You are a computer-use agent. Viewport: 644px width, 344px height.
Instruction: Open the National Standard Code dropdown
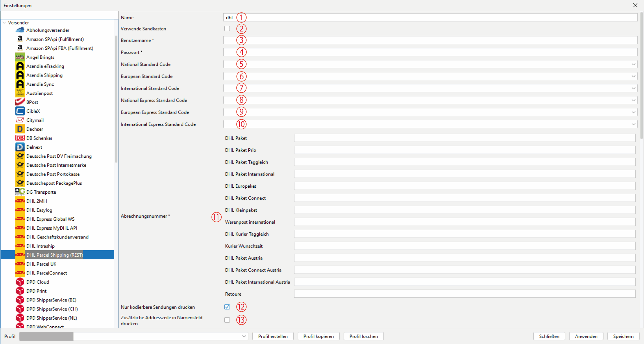pyautogui.click(x=633, y=64)
